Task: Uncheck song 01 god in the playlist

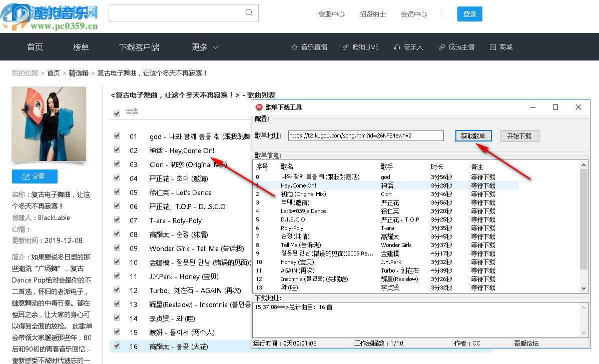Action: (x=117, y=135)
